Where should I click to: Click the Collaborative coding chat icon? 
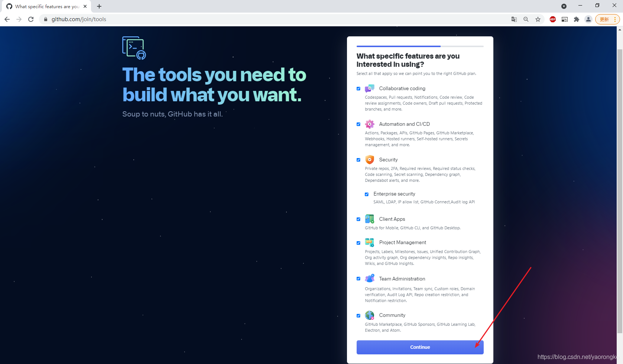pos(370,88)
